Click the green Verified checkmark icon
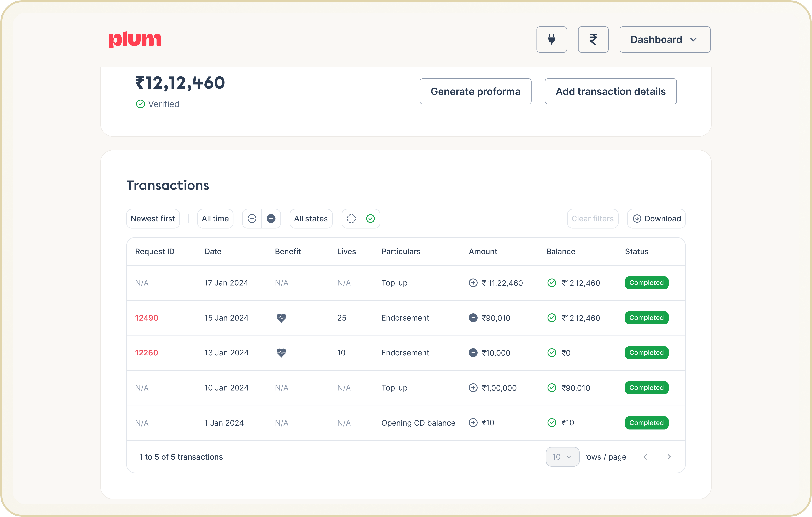812x517 pixels. coord(140,104)
